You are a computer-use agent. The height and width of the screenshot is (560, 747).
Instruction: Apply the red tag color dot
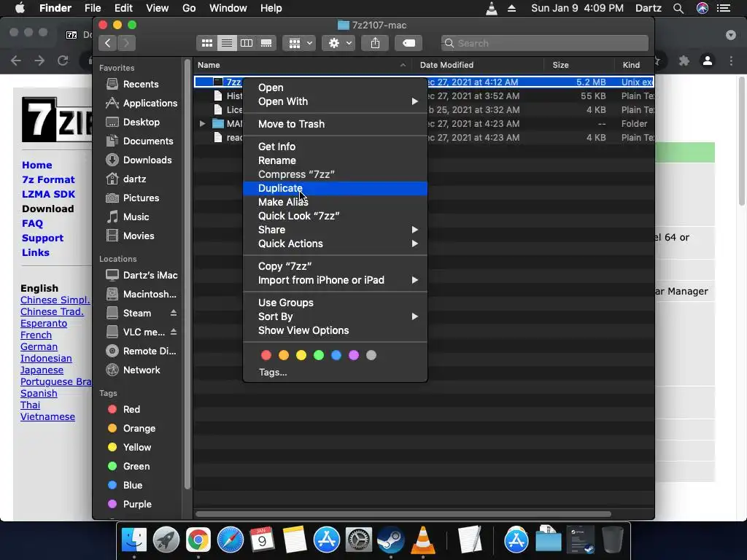pyautogui.click(x=266, y=355)
